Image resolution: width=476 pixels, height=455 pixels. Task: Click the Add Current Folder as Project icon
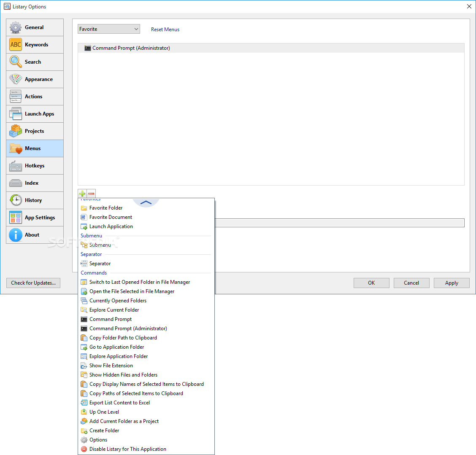[x=84, y=421]
